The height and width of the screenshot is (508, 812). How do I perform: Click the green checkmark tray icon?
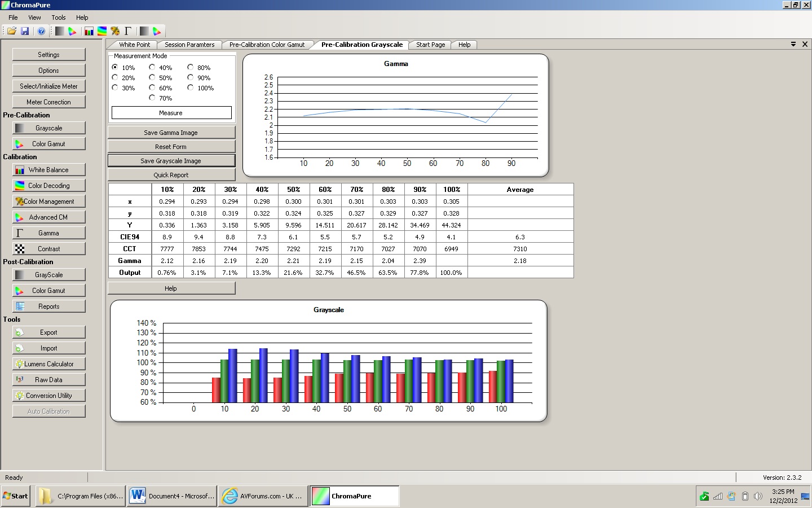pyautogui.click(x=704, y=496)
